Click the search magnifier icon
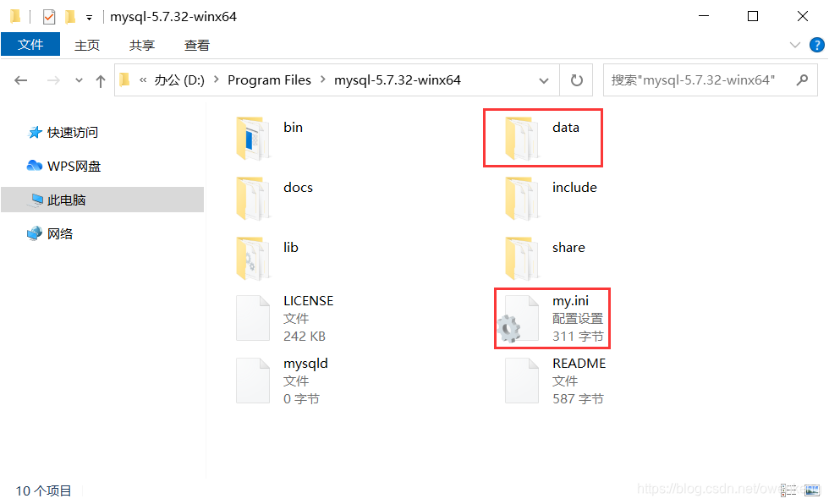Screen dimensions: 829x504 click(802, 80)
